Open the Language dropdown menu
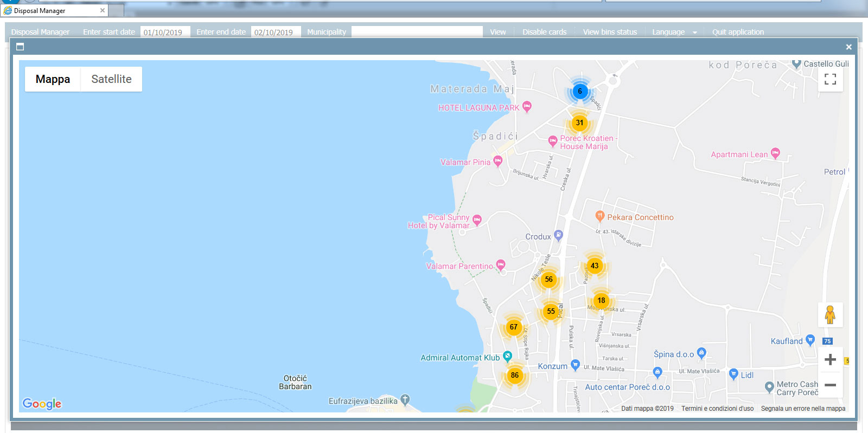 674,32
